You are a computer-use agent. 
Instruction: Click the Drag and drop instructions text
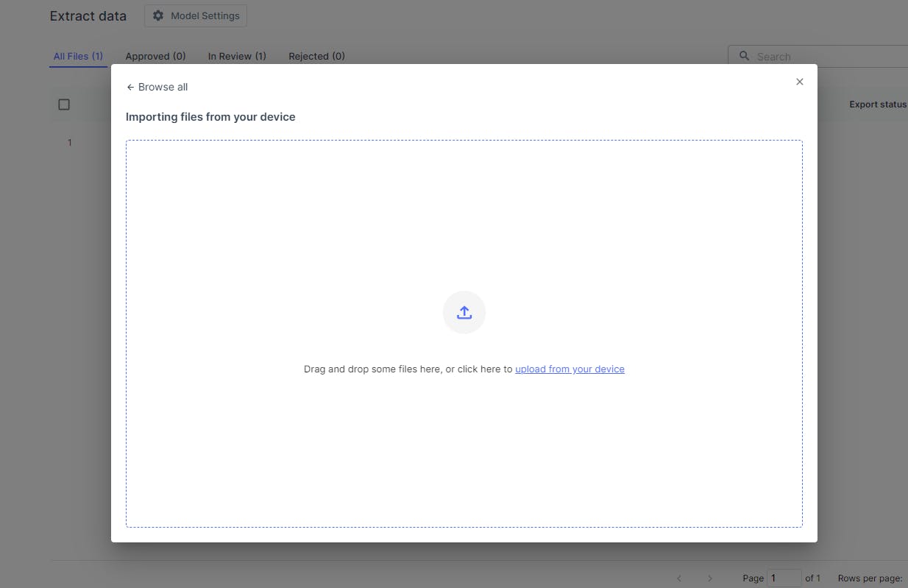(x=464, y=369)
